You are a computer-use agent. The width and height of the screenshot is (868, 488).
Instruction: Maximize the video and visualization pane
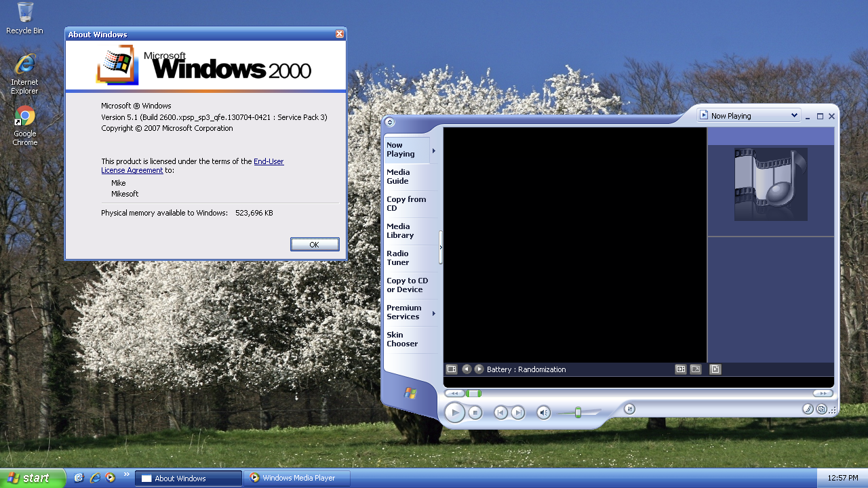[681, 369]
